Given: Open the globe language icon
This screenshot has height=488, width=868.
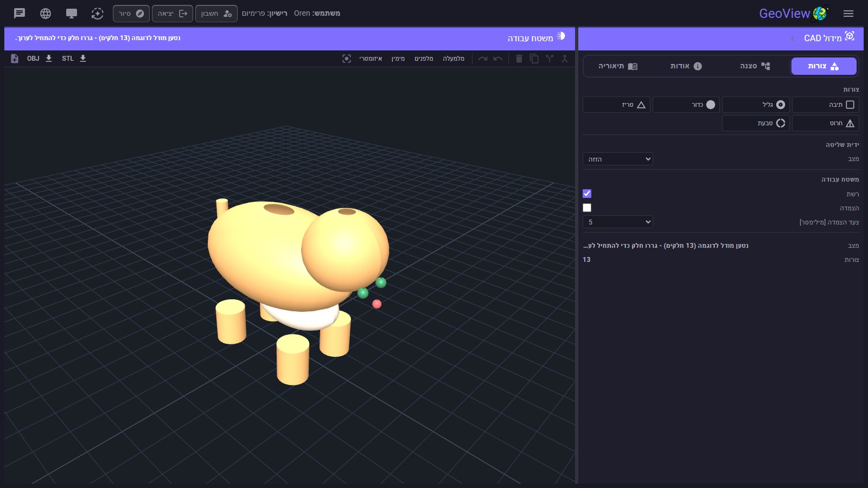Looking at the screenshot, I should point(46,14).
